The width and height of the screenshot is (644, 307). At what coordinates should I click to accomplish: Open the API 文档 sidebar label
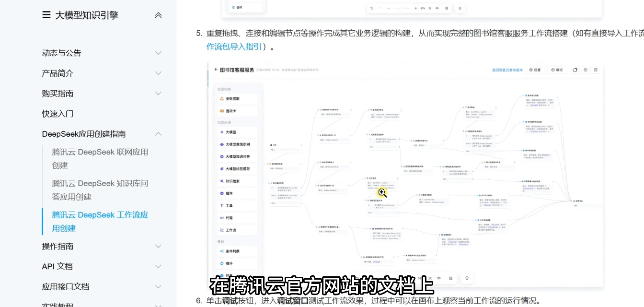(57, 266)
